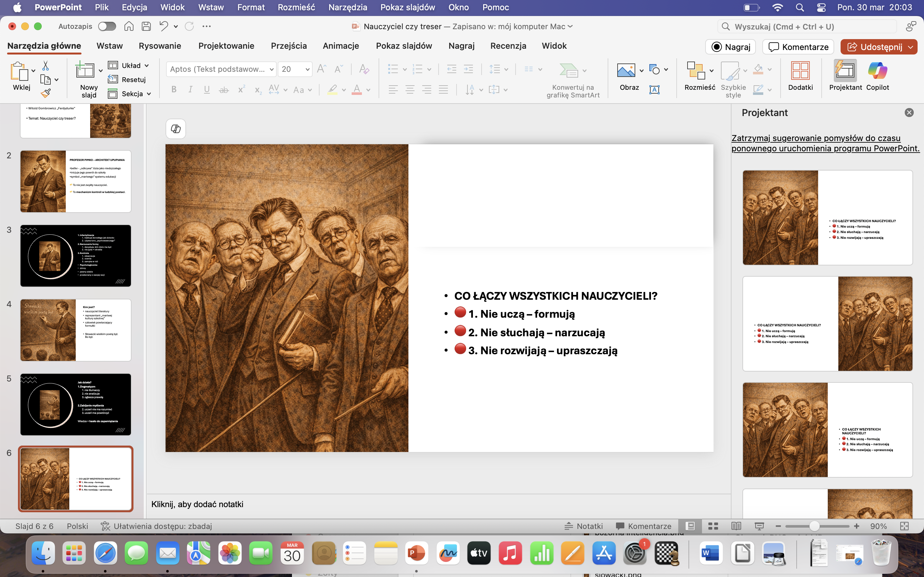
Task: Click the Dodatki add-ins icon
Action: tap(800, 71)
